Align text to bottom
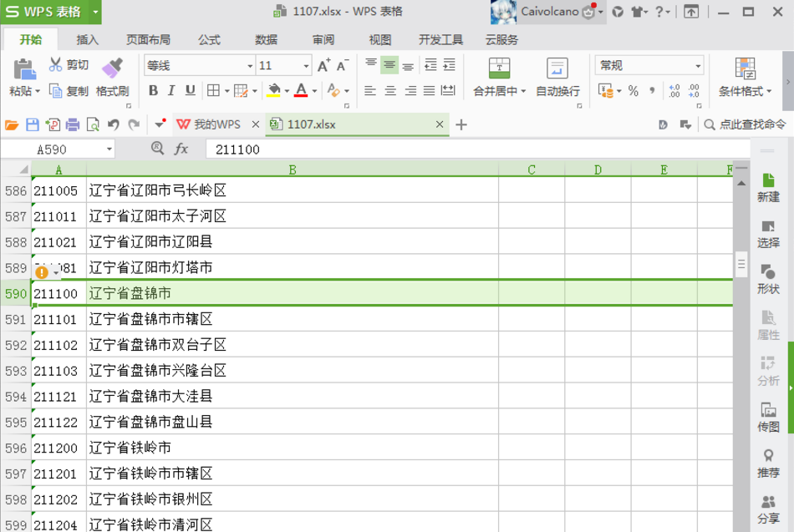794x532 pixels. pos(408,66)
